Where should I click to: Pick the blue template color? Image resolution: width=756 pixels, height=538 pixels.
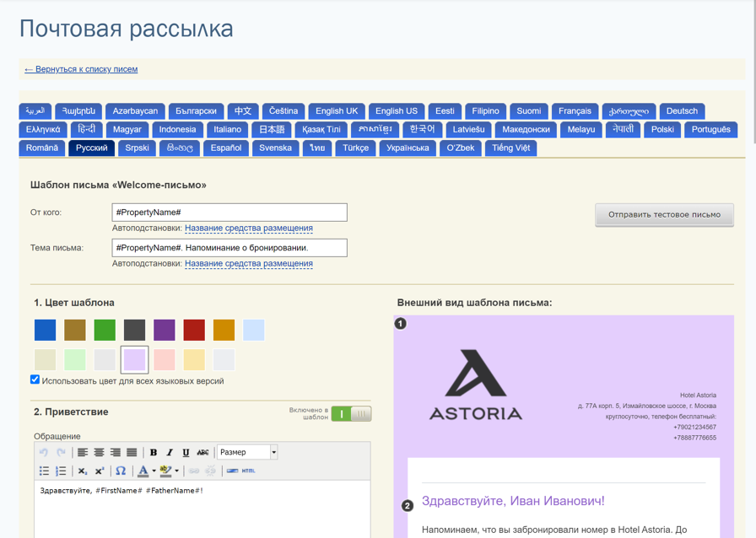pos(45,331)
